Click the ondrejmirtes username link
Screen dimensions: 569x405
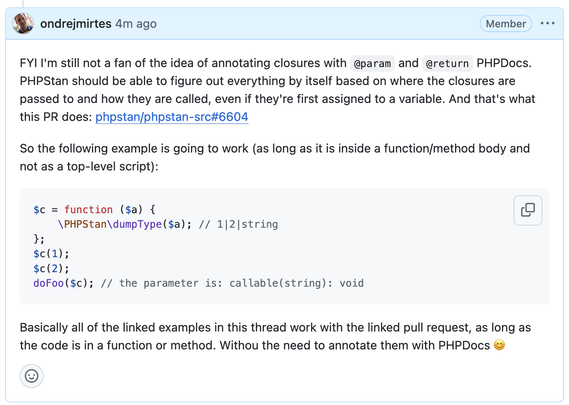click(x=76, y=24)
